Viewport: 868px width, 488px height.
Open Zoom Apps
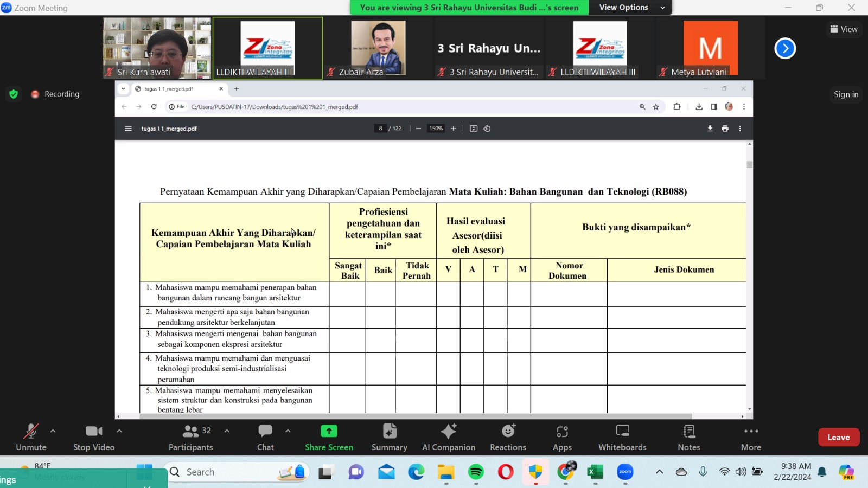(x=562, y=437)
